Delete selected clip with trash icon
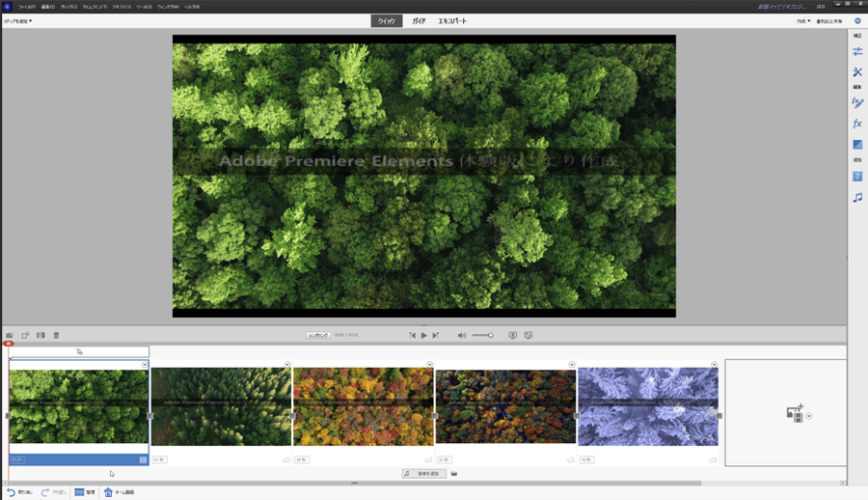Screen dimensions: 868x500 (56, 335)
